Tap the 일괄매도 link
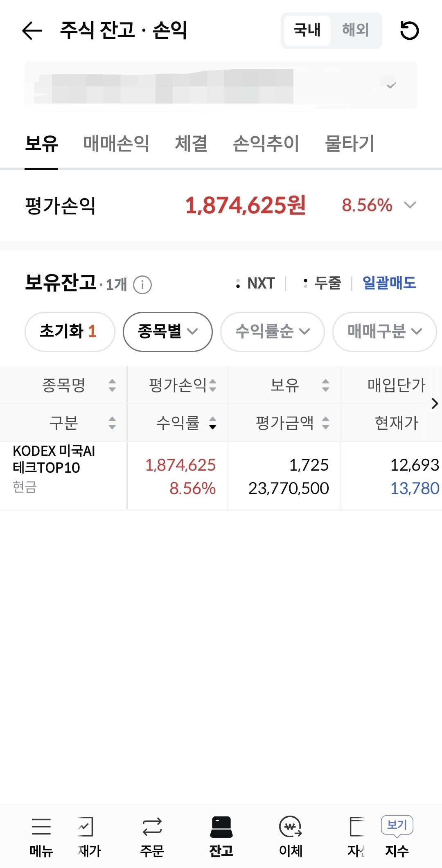442x868 pixels. 389,283
